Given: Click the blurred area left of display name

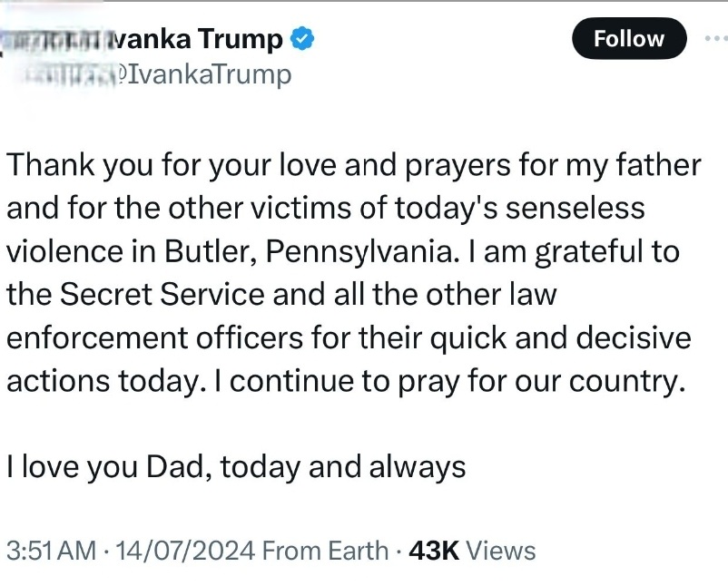Looking at the screenshot, I should pos(54,39).
